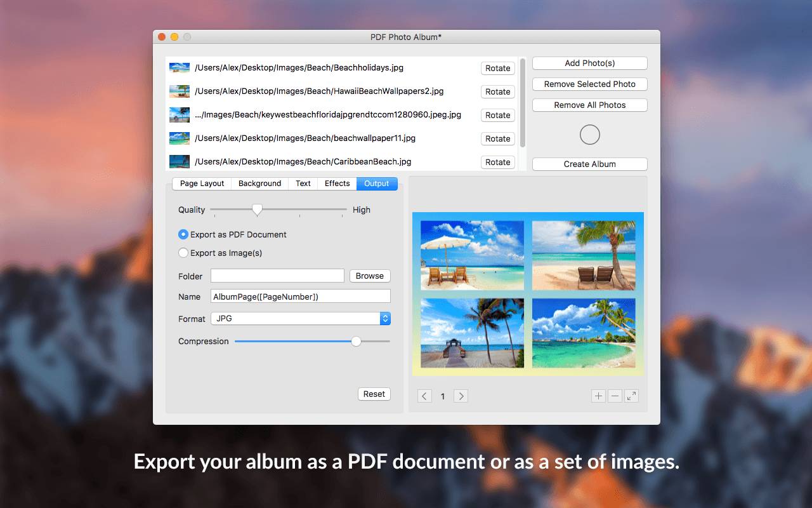Screen dimensions: 812x508
Task: Expand the preview to full screen
Action: [x=631, y=396]
